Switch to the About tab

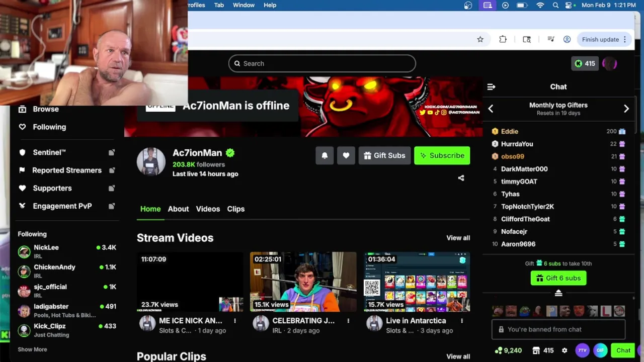pyautogui.click(x=178, y=209)
